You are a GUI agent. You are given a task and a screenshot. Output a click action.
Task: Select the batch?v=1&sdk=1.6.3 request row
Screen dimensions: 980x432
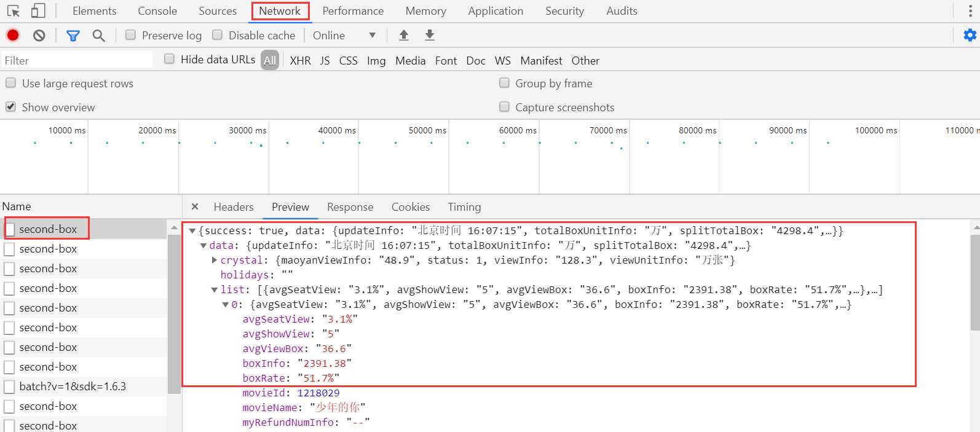(84, 387)
